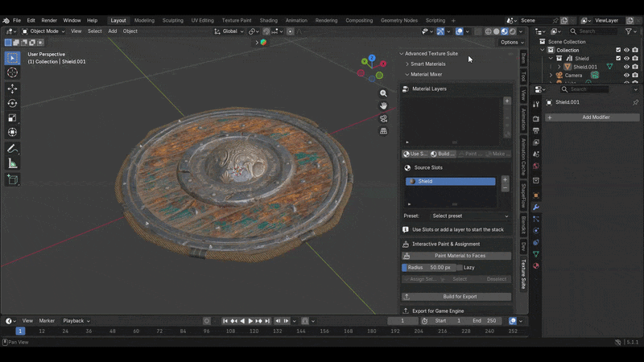Click the End frame field
The width and height of the screenshot is (644, 362).
(x=485, y=321)
